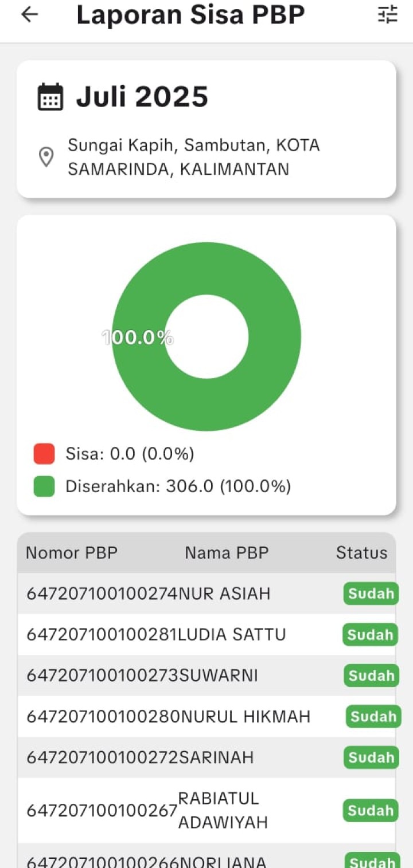
Task: Click the green Diserahkan legend swatch
Action: pos(44,486)
